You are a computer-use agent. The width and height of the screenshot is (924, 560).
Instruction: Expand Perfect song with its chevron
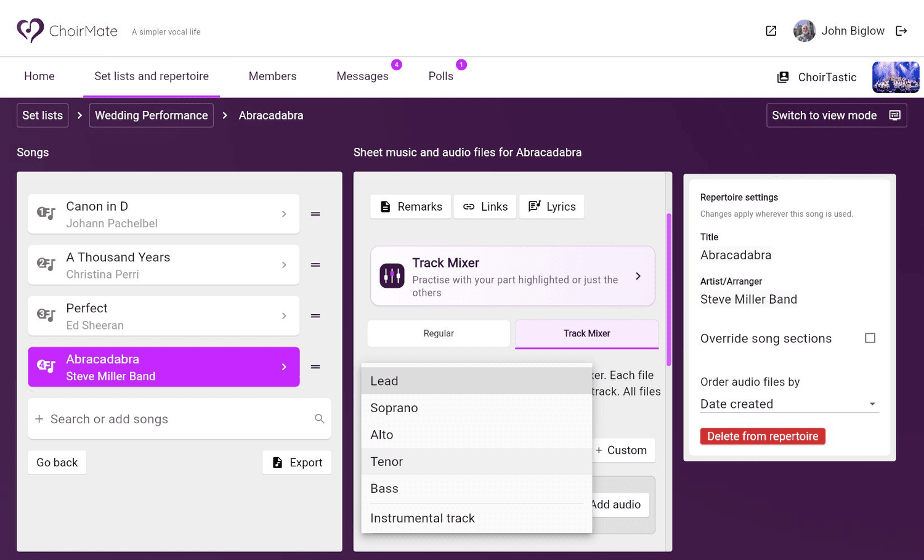point(284,315)
